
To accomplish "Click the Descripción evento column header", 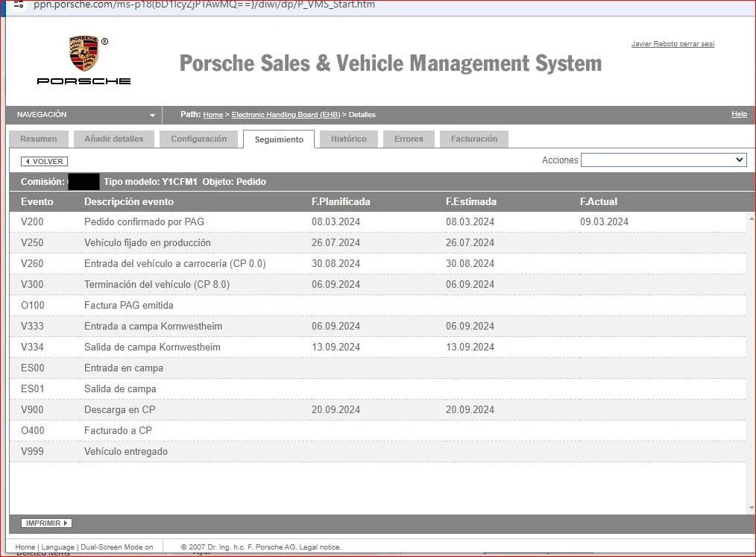I will (129, 201).
